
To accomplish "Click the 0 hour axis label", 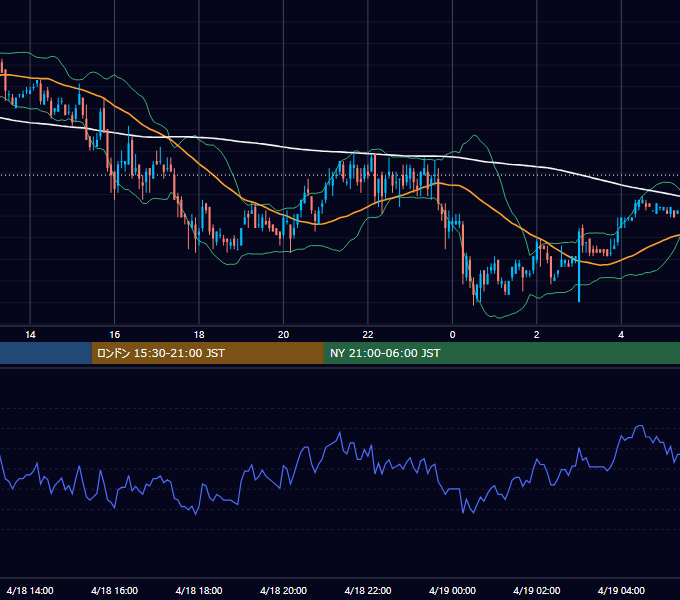I will (x=452, y=335).
